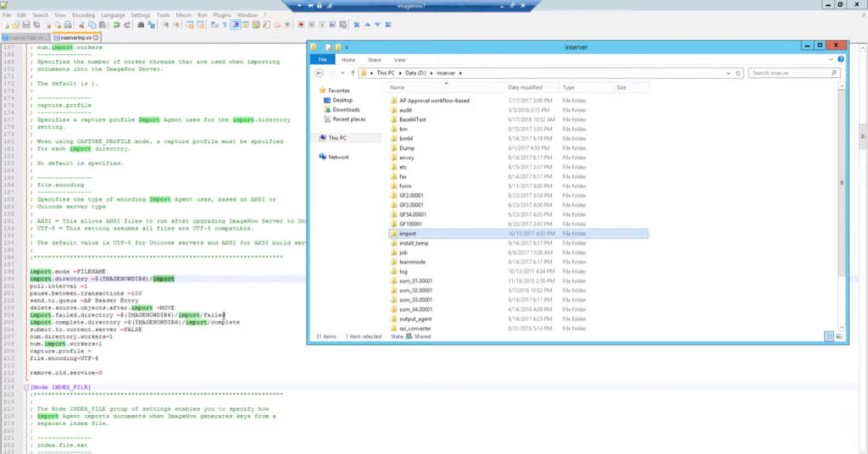Open the Explorer recent locations dropdown
The image size is (868, 454).
click(341, 74)
